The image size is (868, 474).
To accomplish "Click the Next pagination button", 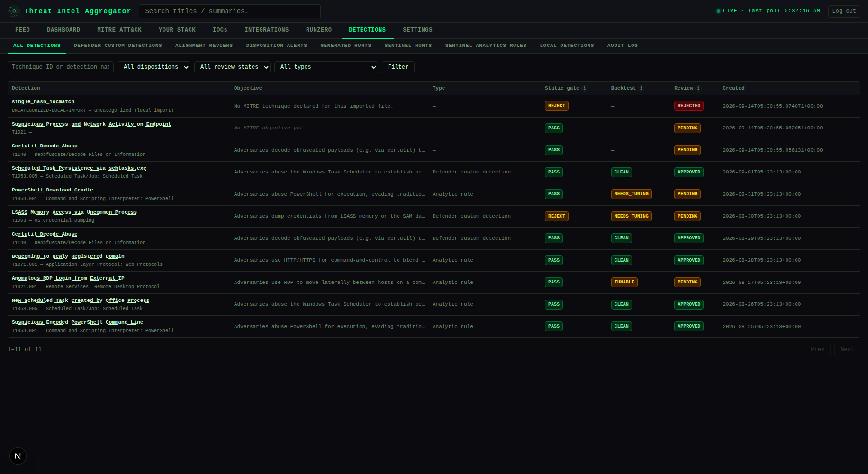I will 847,349.
